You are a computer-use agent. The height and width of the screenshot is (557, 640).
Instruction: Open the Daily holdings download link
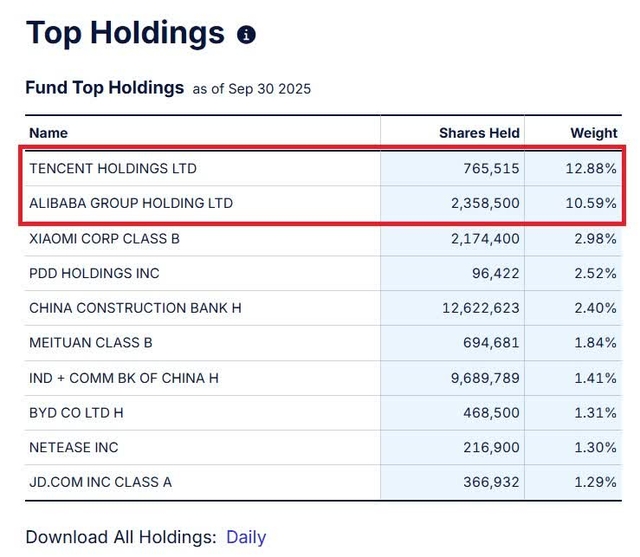point(246,537)
